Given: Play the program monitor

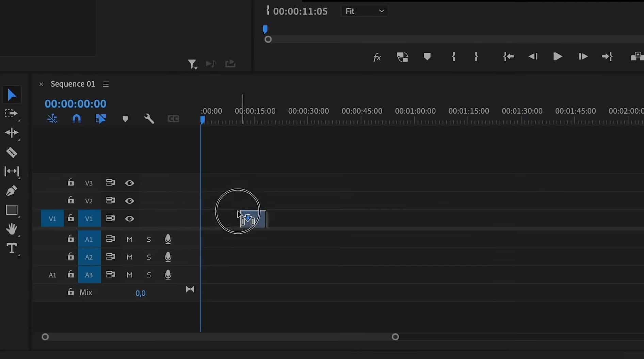Looking at the screenshot, I should coord(558,56).
